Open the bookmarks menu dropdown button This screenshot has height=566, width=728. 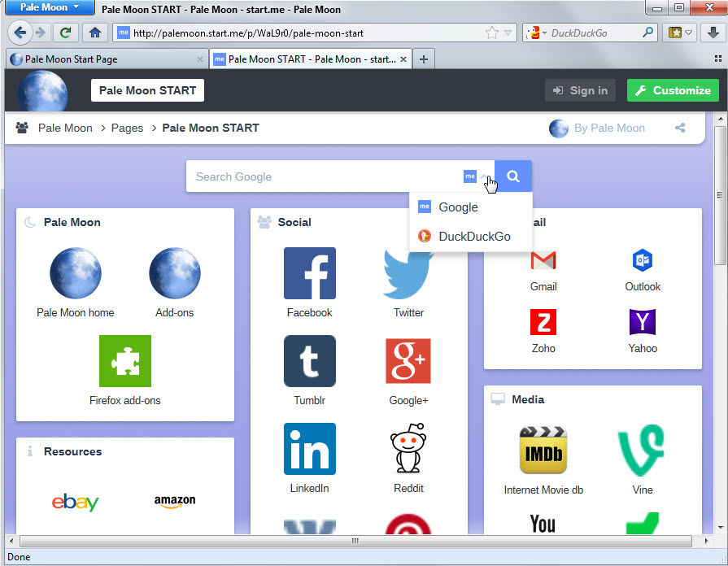pyautogui.click(x=679, y=33)
